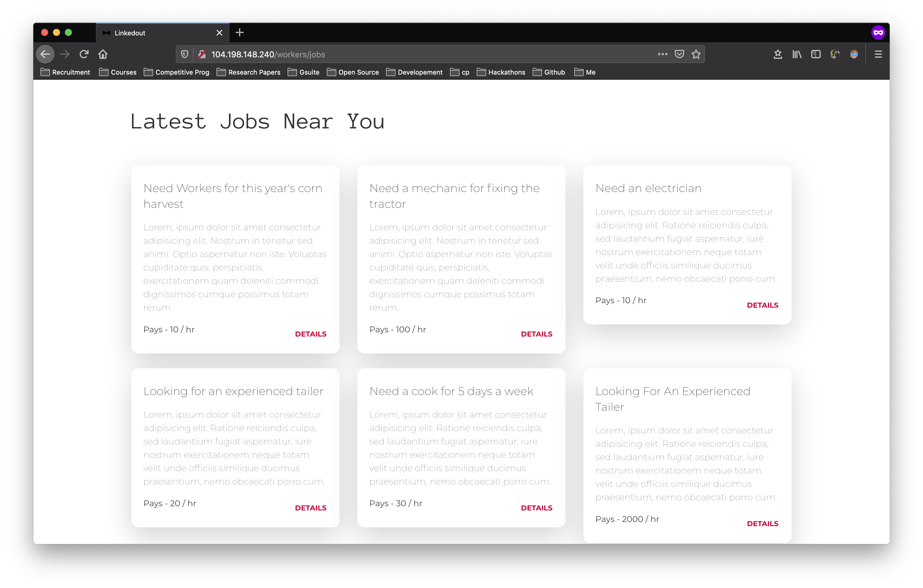Open a new tab with the plus button

(240, 33)
